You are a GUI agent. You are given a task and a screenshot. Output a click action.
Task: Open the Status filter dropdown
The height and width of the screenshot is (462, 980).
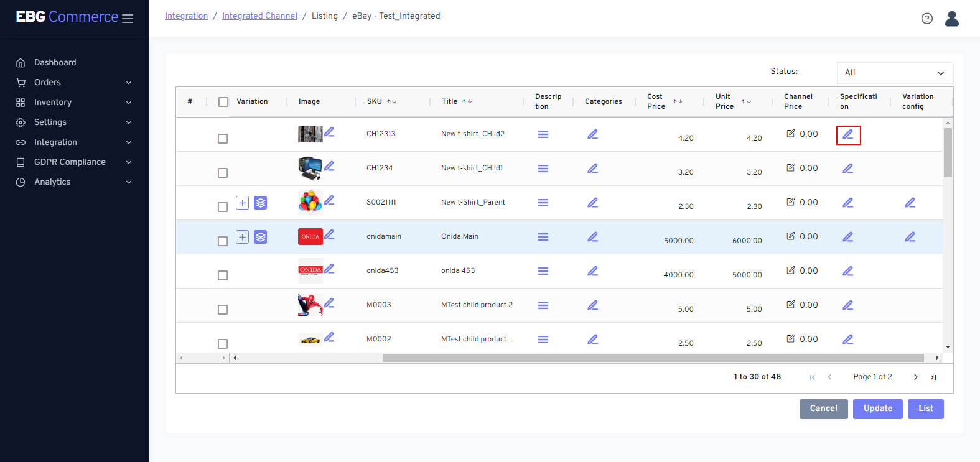(x=894, y=73)
